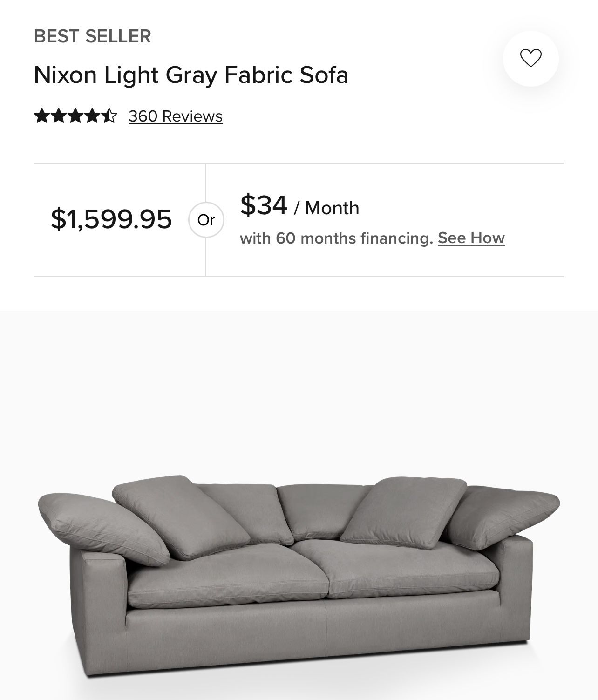Click the Nixon Light Gray Fabric Sofa title
This screenshot has height=700, width=598.
191,75
